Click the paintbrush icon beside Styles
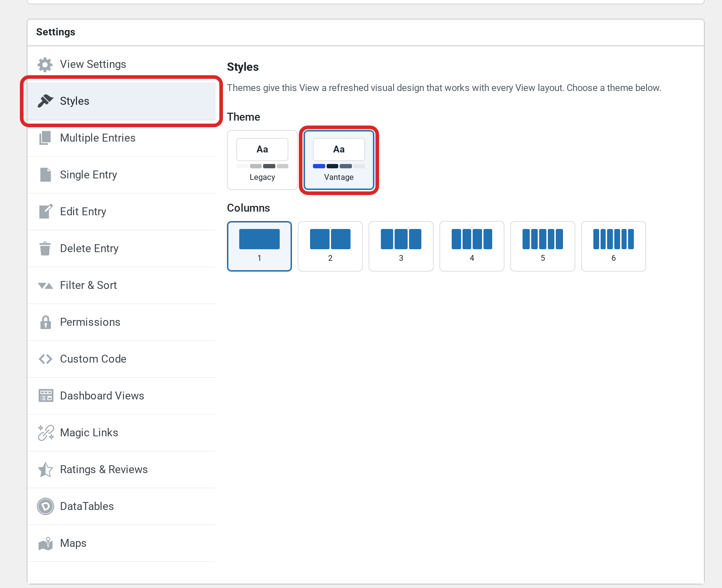The height and width of the screenshot is (588, 722). tap(45, 101)
